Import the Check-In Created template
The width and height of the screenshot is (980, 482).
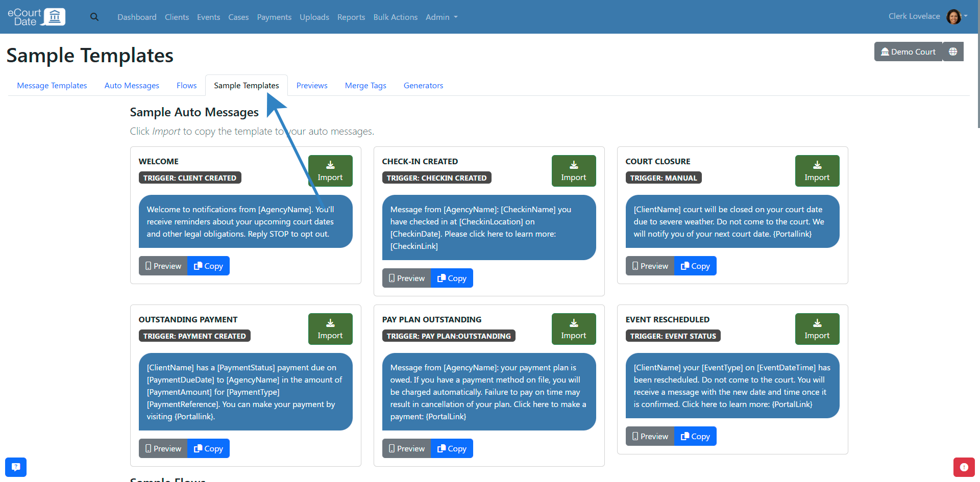pyautogui.click(x=574, y=171)
